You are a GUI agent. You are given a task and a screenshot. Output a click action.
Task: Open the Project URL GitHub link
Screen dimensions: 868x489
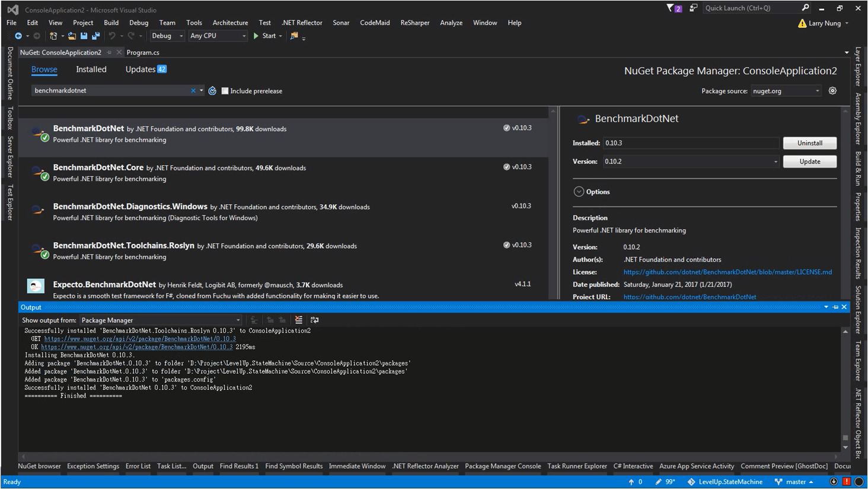click(690, 297)
